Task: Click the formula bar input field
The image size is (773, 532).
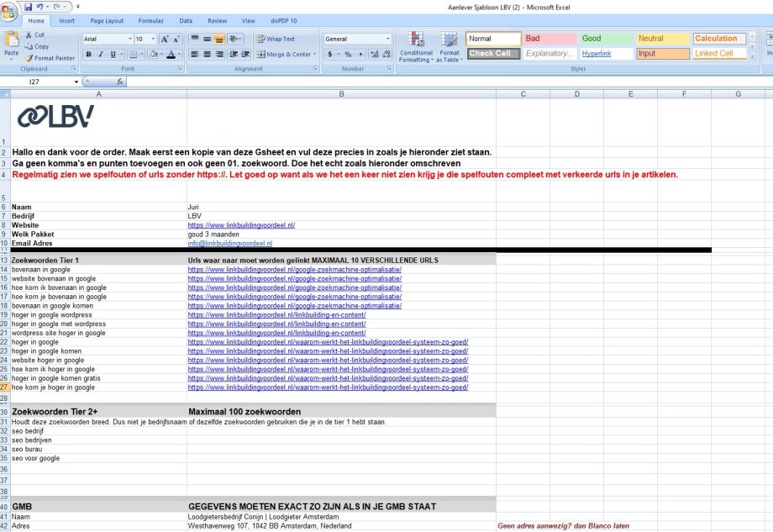Action: [449, 82]
